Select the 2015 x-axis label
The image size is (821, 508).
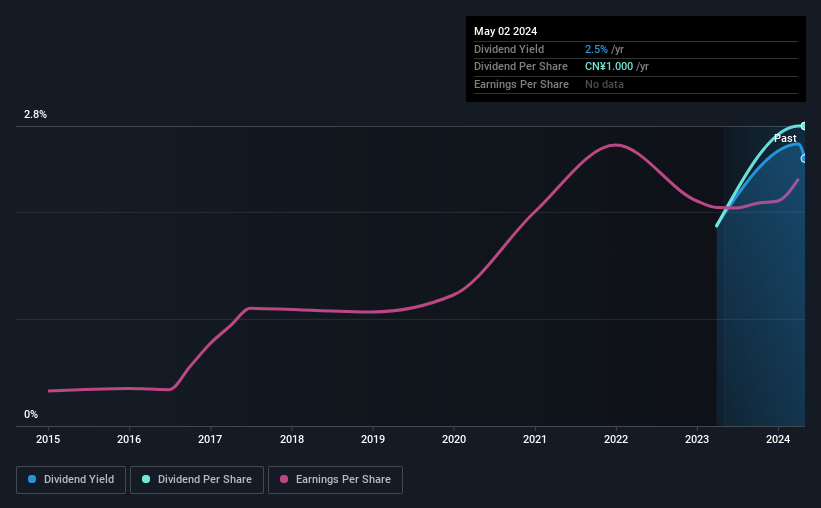tap(48, 439)
